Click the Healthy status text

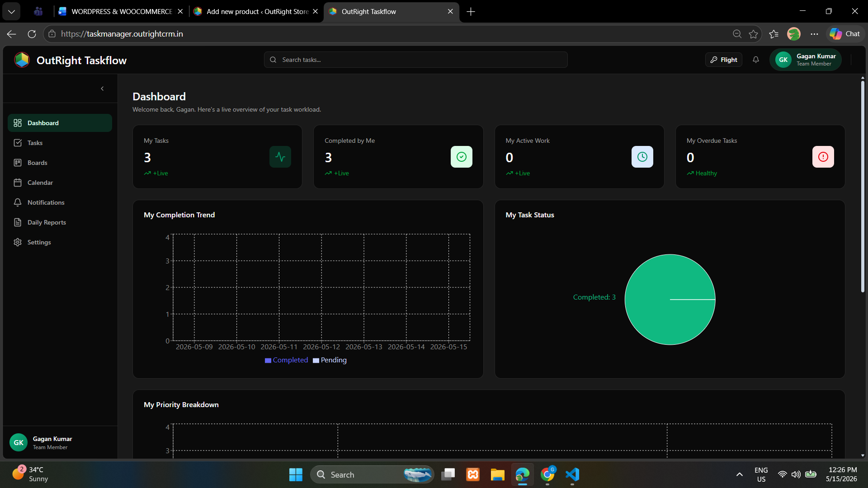[x=706, y=173]
